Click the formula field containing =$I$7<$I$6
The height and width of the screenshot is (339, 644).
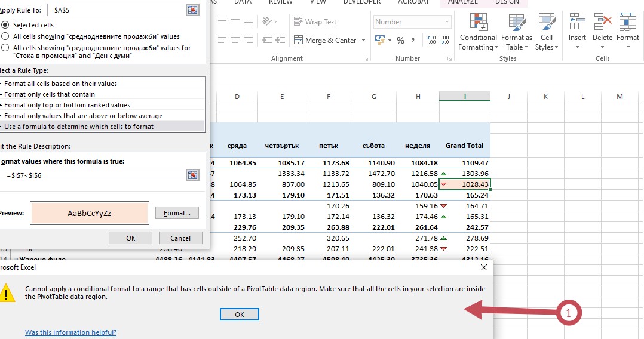click(94, 175)
